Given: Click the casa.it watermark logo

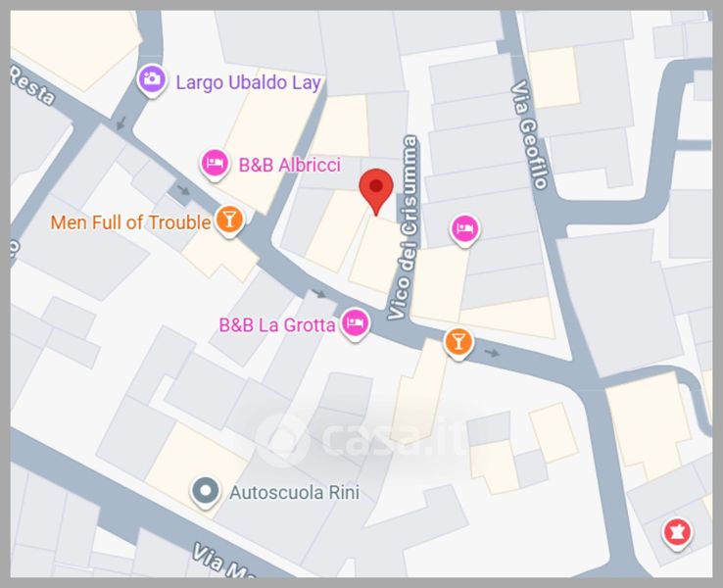Looking at the screenshot, I should click(360, 437).
